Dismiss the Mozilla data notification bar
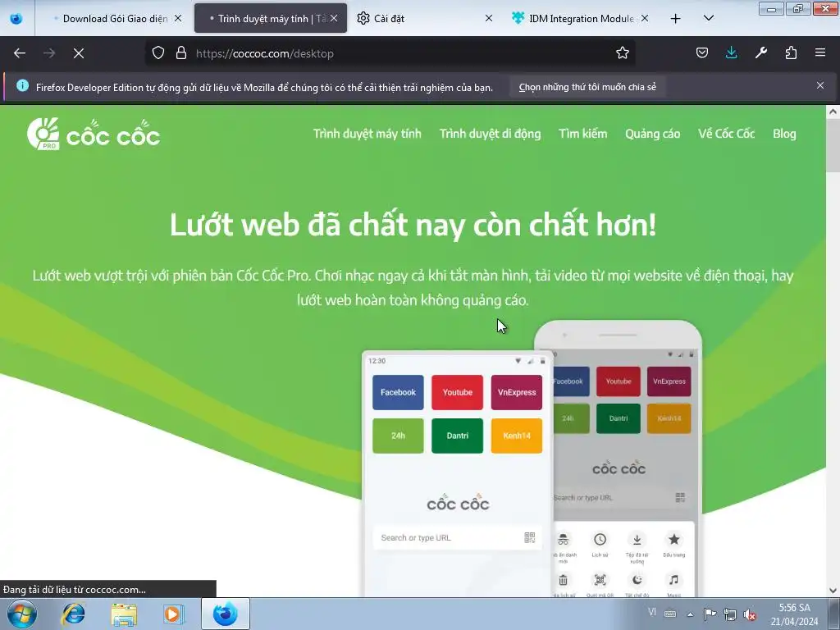This screenshot has height=630, width=840. pos(820,85)
